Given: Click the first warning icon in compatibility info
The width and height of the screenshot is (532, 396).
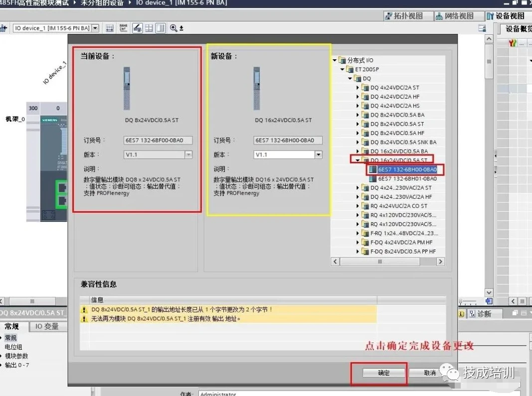Looking at the screenshot, I should pos(84,310).
